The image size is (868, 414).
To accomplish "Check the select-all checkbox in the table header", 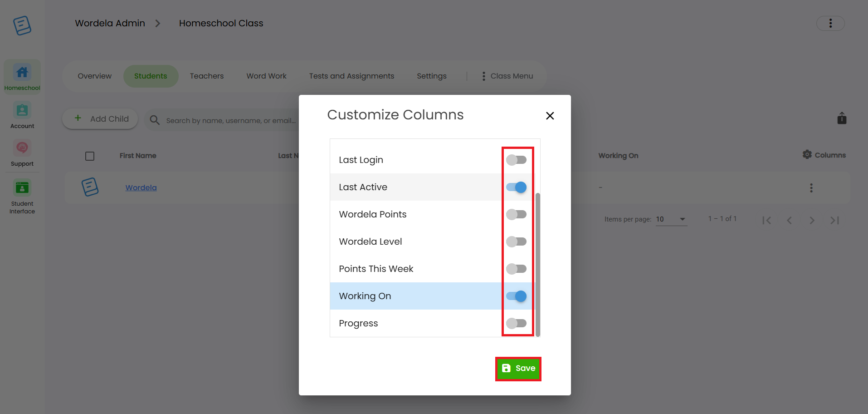I will [90, 156].
